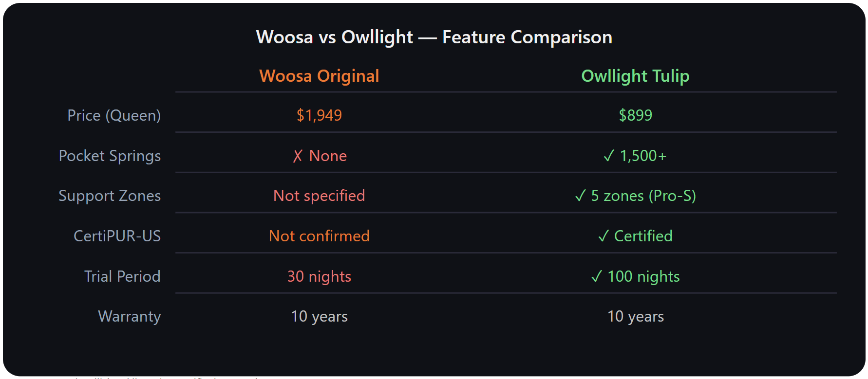Select the 30 nights trial value
This screenshot has height=379, width=868.
tap(319, 277)
